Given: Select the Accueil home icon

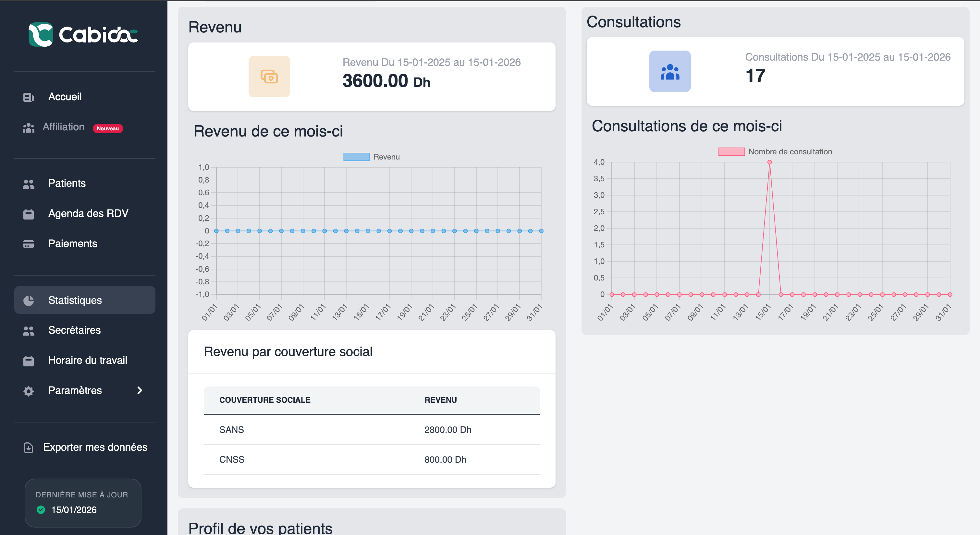Looking at the screenshot, I should [x=28, y=97].
